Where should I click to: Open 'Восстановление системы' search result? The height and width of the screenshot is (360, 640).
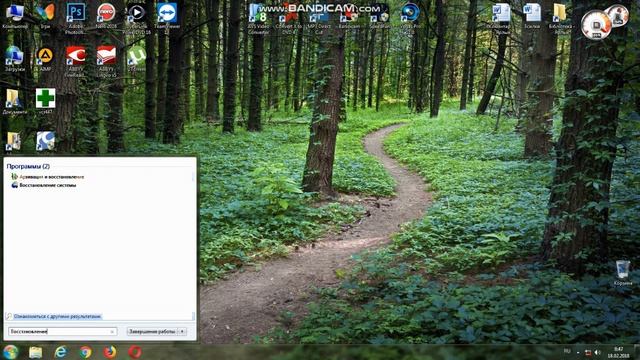coord(44,185)
